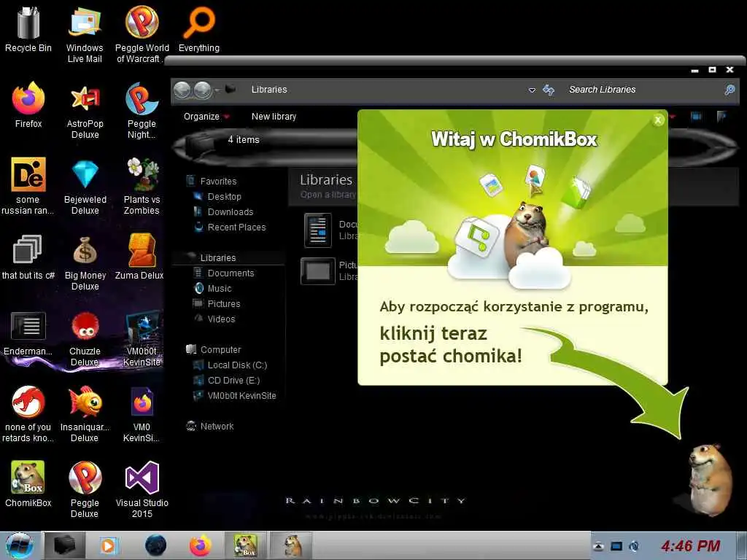Select the 'none of you' red icon
The image size is (747, 560).
coord(28,413)
